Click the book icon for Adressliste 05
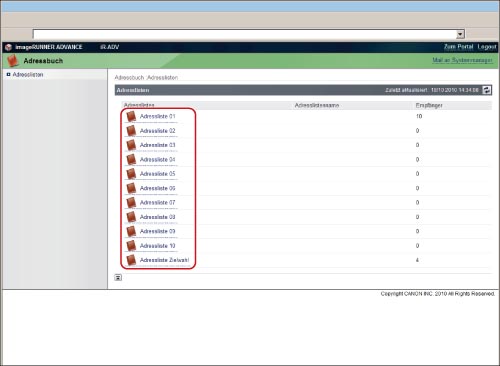The height and width of the screenshot is (366, 500). (x=131, y=174)
